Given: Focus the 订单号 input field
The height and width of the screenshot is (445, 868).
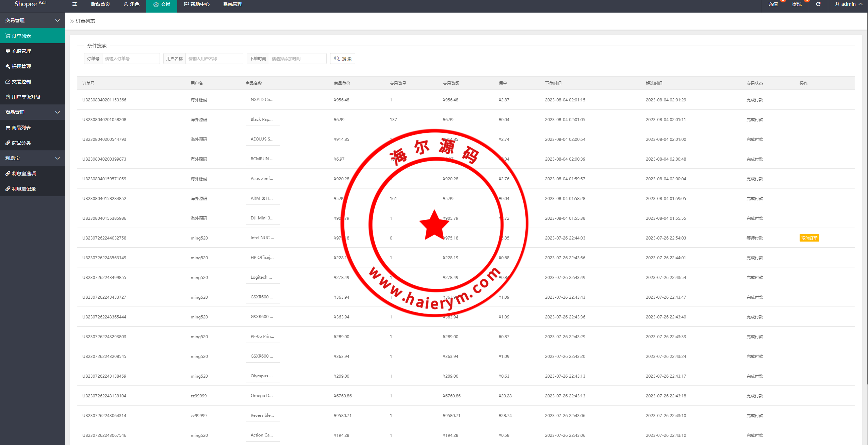Looking at the screenshot, I should (x=131, y=59).
